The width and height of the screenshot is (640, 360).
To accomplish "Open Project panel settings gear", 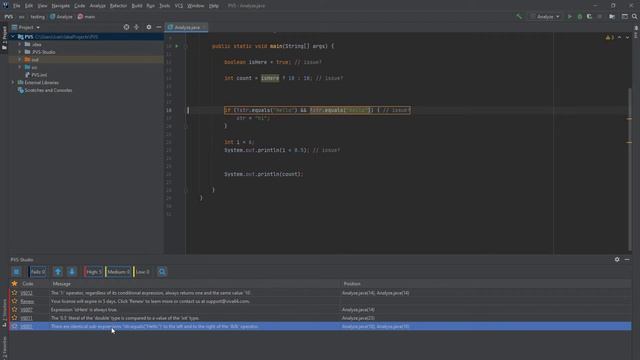I will point(149,27).
